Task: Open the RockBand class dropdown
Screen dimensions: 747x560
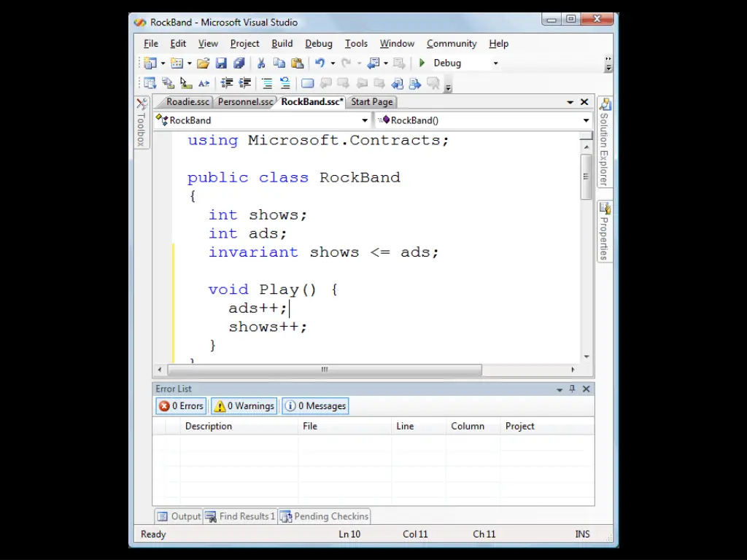Action: (365, 120)
